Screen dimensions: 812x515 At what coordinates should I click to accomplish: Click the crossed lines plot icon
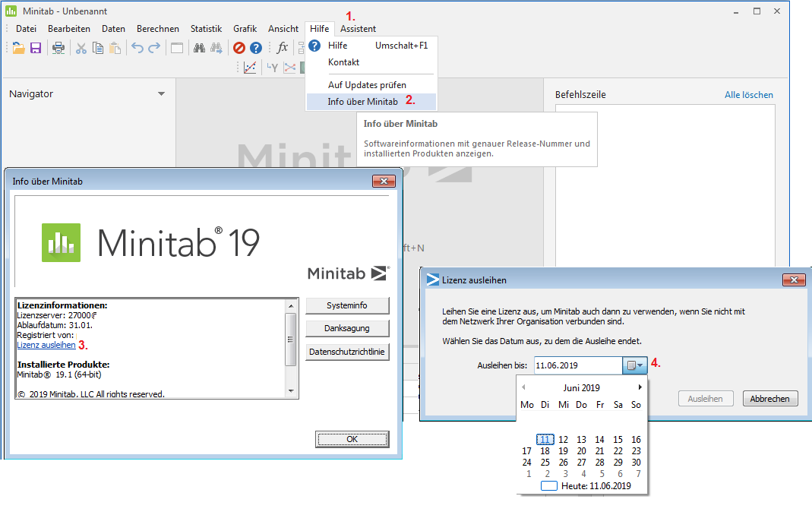(x=289, y=68)
